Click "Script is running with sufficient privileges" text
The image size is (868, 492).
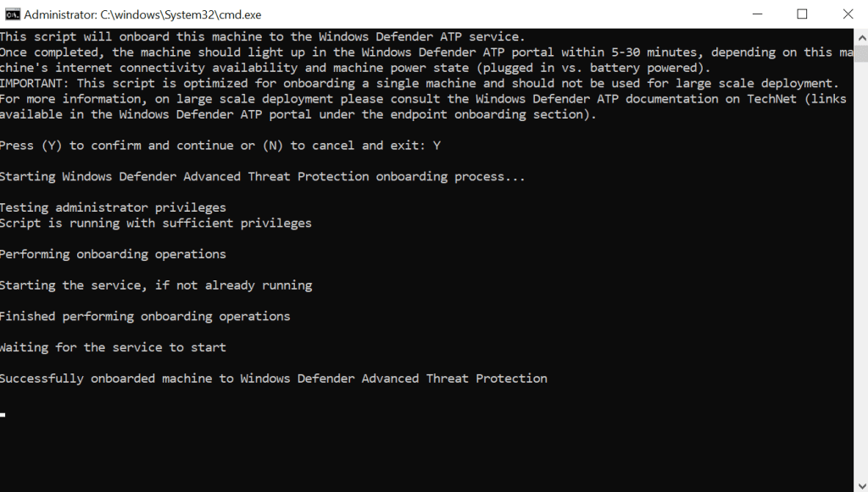[156, 224]
